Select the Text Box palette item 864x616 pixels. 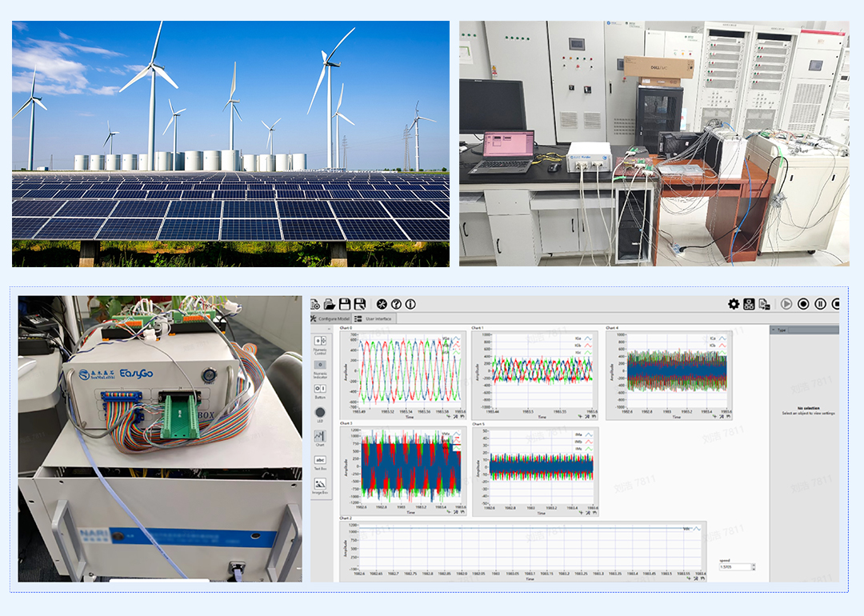[x=320, y=462]
